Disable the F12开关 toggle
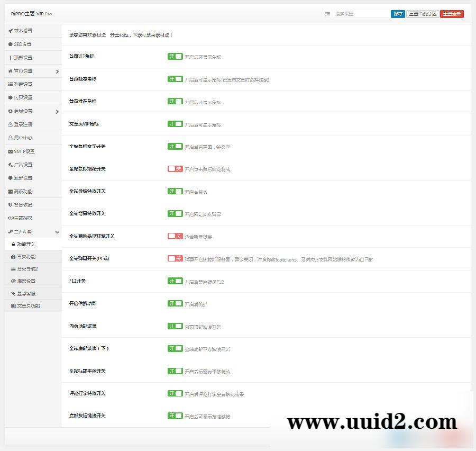Image resolution: width=476 pixels, height=451 pixels. point(175,281)
